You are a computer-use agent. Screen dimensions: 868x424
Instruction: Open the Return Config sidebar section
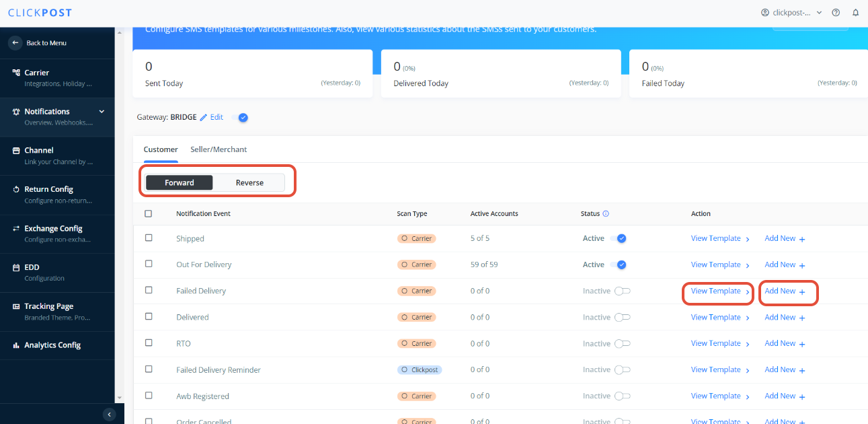(x=57, y=195)
